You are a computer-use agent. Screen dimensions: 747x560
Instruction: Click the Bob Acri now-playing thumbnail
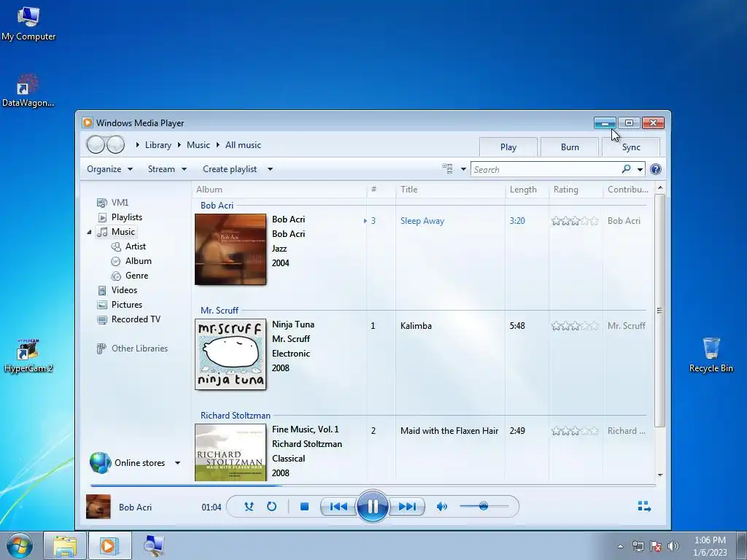98,506
